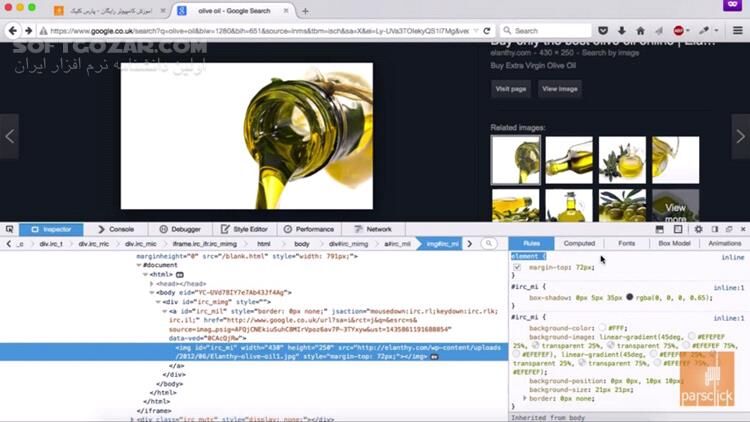Open a new browser tab
750x422 pixels.
tap(305, 11)
